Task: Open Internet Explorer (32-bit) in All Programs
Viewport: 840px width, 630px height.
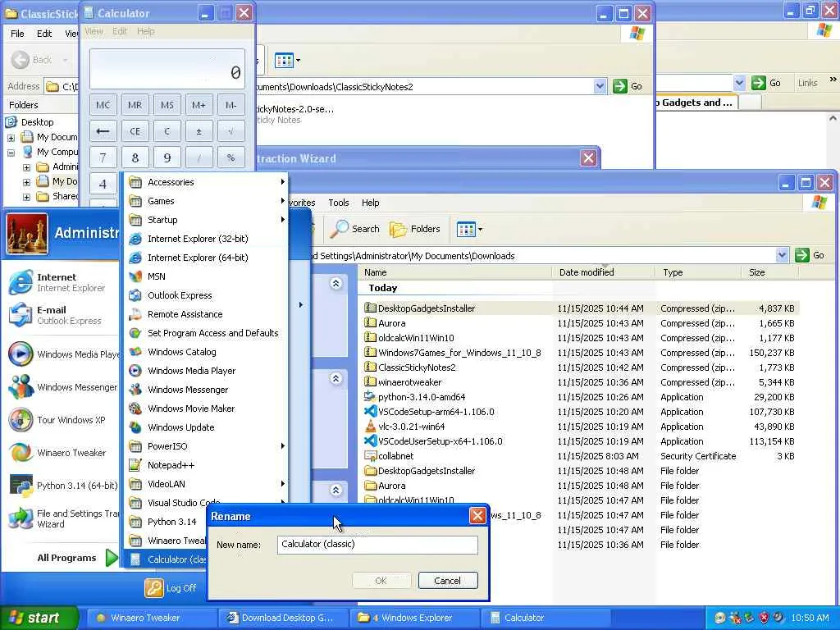Action: point(206,239)
